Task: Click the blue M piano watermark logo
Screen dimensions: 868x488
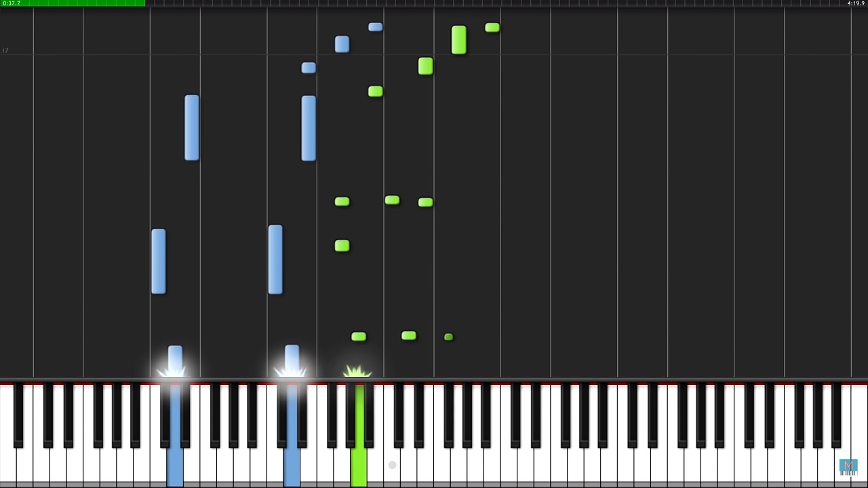Action: pyautogui.click(x=848, y=467)
